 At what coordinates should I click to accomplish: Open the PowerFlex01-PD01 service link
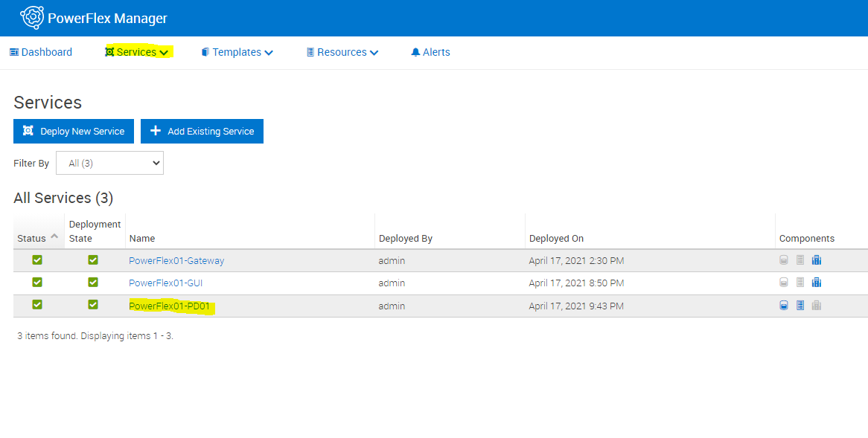tap(170, 305)
